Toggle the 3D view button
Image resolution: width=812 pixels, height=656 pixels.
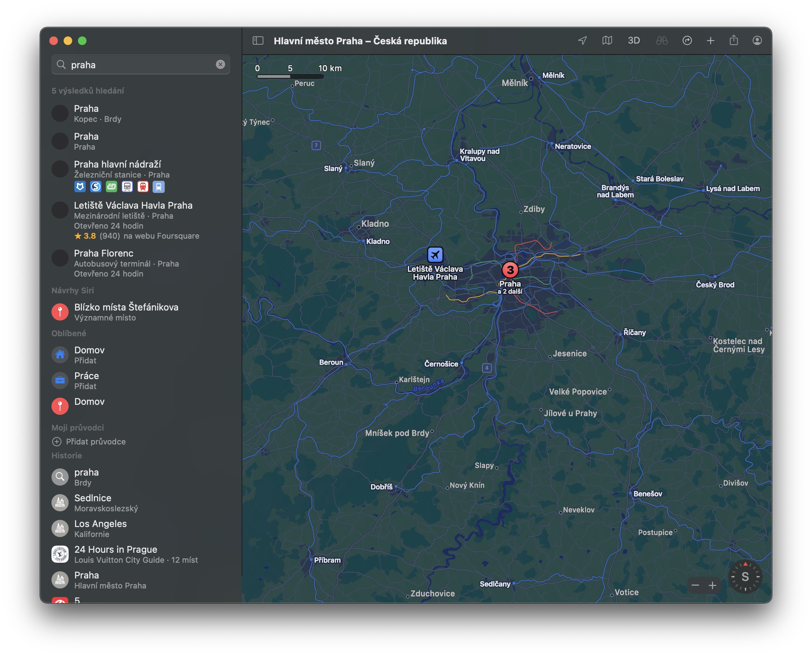pyautogui.click(x=634, y=40)
